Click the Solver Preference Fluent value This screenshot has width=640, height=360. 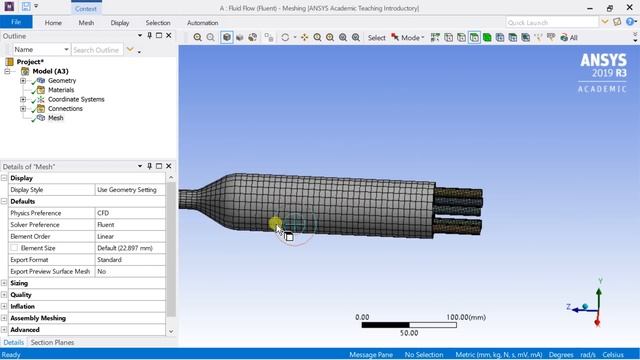tap(130, 224)
